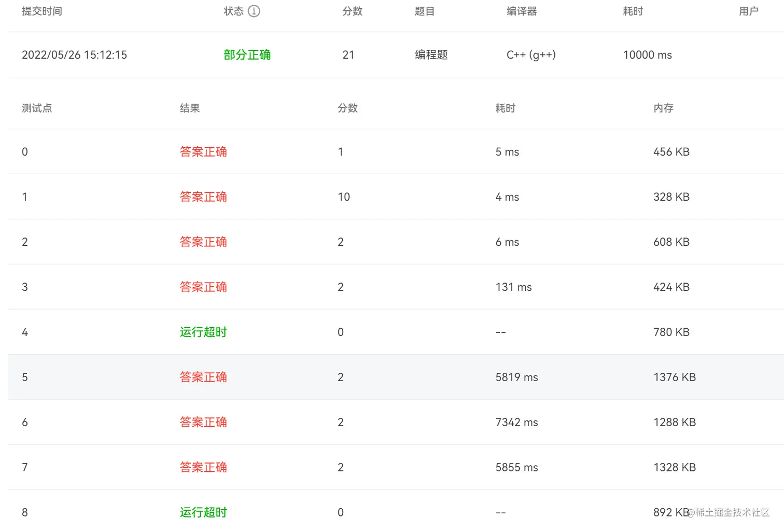
Task: Click the 4 ms time value
Action: pyautogui.click(x=507, y=197)
